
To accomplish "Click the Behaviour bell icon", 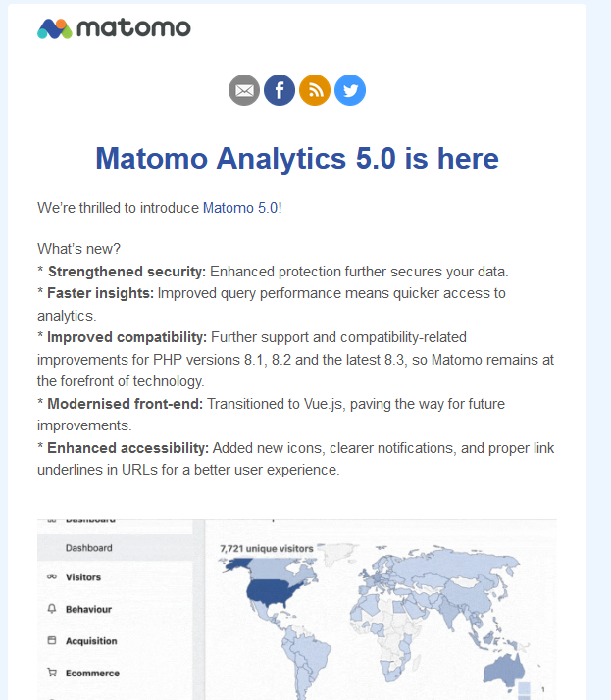I will tap(51, 609).
